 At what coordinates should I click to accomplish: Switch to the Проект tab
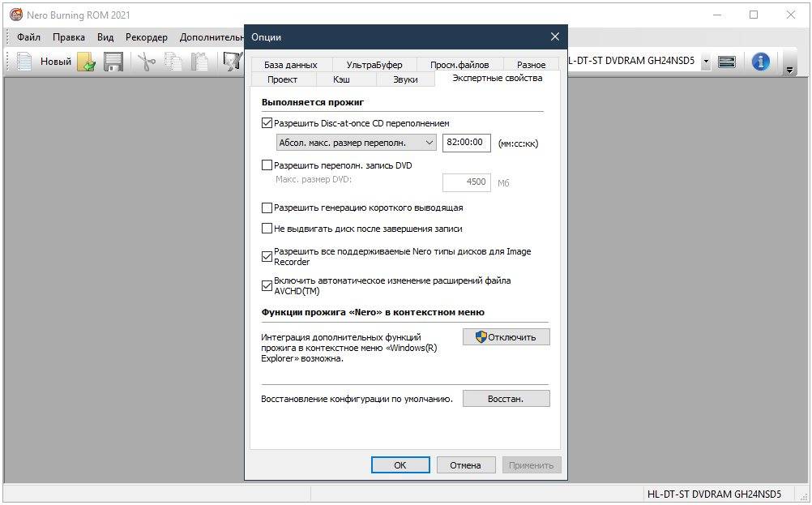282,79
